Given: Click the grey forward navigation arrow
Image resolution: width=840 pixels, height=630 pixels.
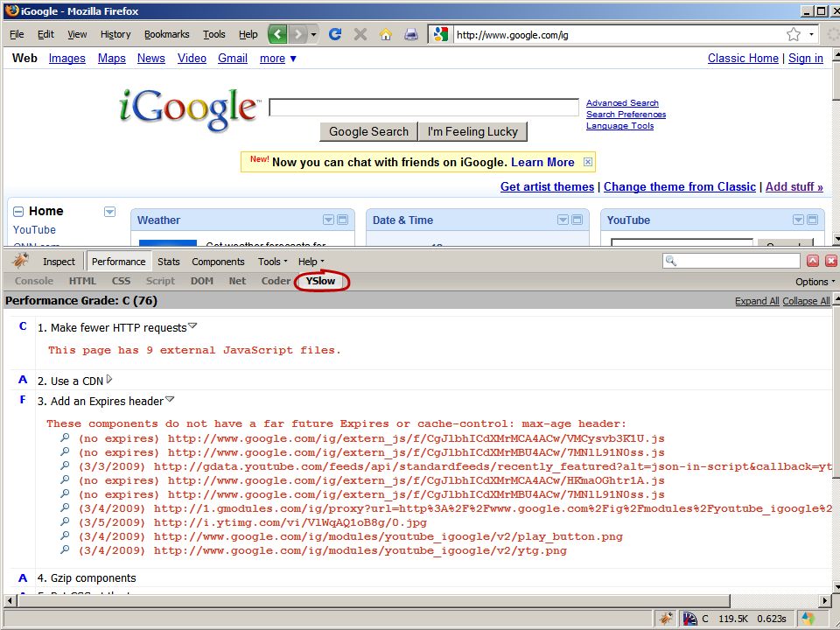Looking at the screenshot, I should [x=297, y=34].
